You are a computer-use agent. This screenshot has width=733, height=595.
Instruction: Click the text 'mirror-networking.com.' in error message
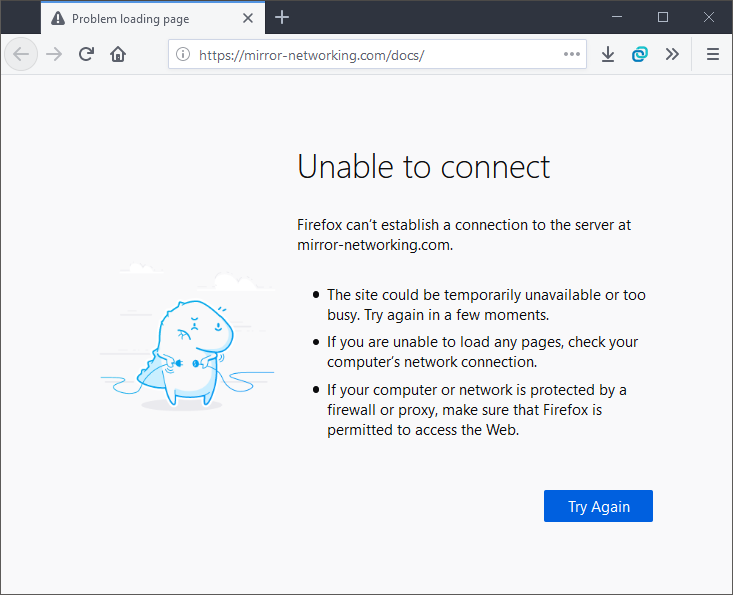tap(375, 245)
